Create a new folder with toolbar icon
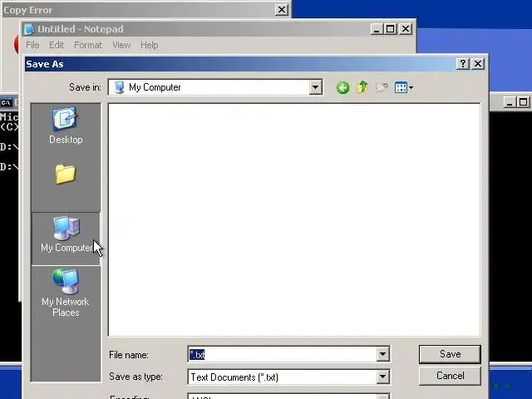This screenshot has height=399, width=532. [x=382, y=87]
